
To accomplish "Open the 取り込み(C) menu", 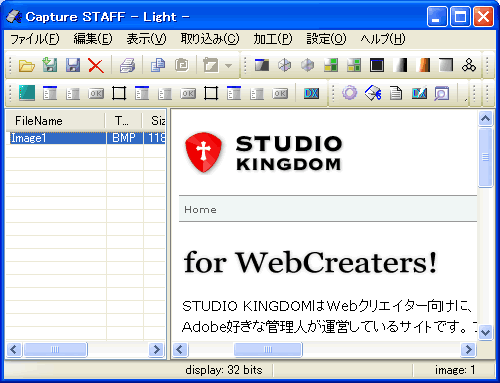I will (x=210, y=39).
